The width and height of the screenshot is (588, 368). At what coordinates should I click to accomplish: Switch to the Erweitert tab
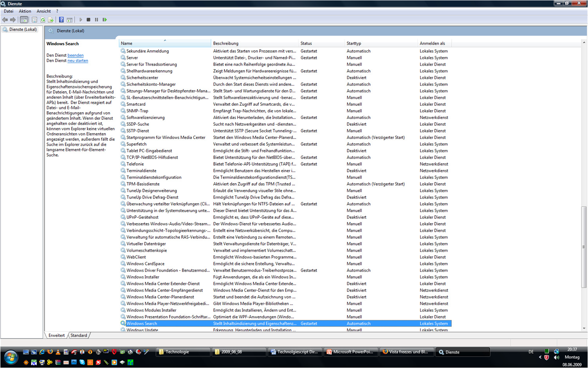click(57, 335)
